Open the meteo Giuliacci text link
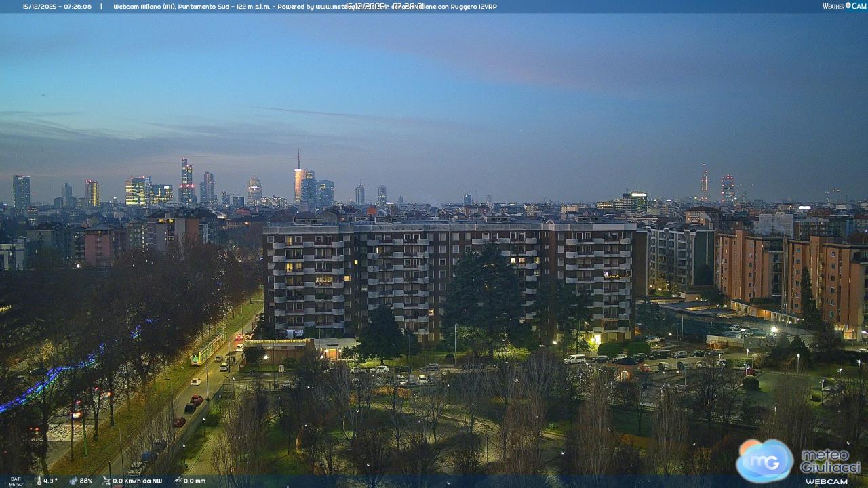868x488 pixels. [x=829, y=461]
